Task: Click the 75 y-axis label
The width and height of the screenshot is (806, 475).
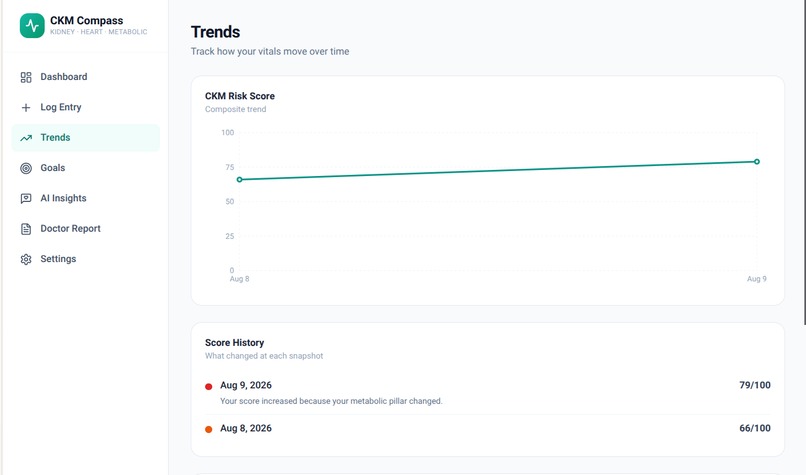Action: click(x=230, y=167)
